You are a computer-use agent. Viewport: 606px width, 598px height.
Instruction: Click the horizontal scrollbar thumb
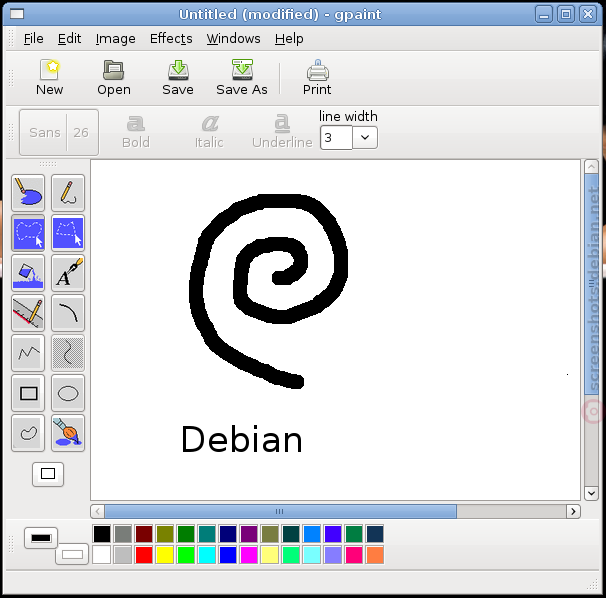coord(280,511)
